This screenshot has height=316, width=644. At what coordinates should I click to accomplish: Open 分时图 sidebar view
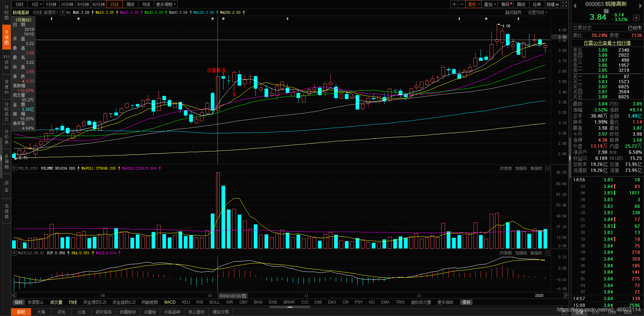pyautogui.click(x=6, y=12)
